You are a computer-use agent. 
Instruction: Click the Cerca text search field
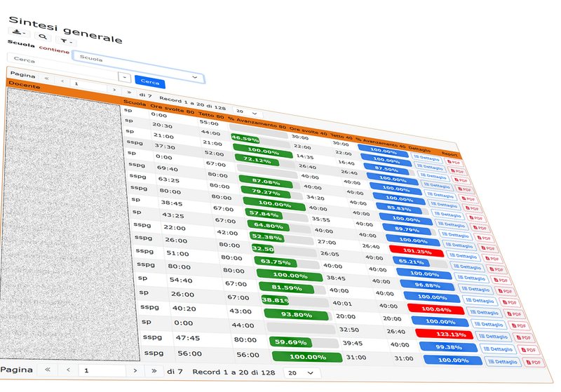coord(63,67)
